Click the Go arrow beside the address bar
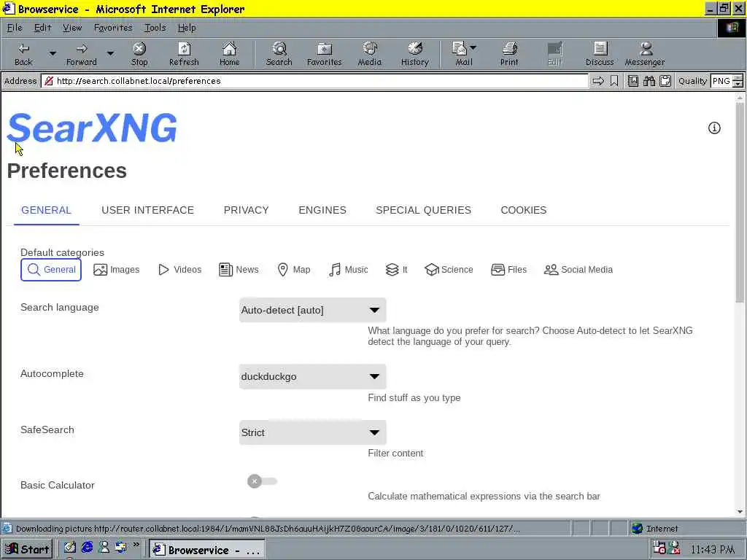The image size is (747, 560). click(x=598, y=81)
